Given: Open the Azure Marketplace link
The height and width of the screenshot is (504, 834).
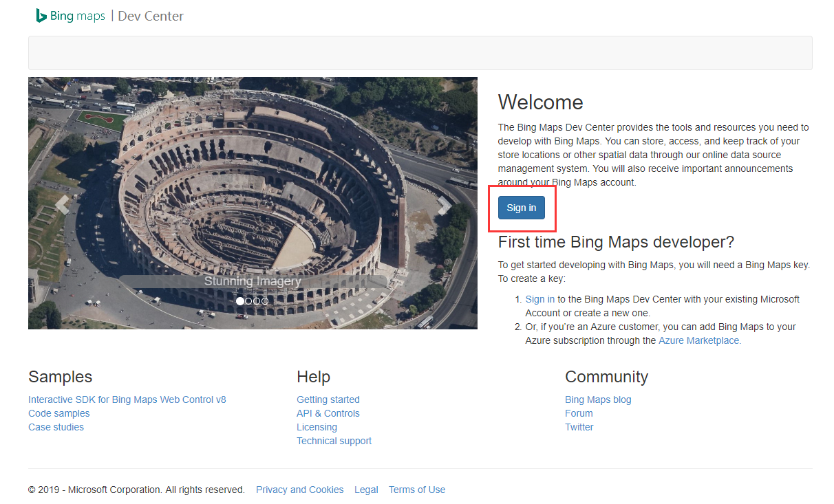Looking at the screenshot, I should 699,340.
